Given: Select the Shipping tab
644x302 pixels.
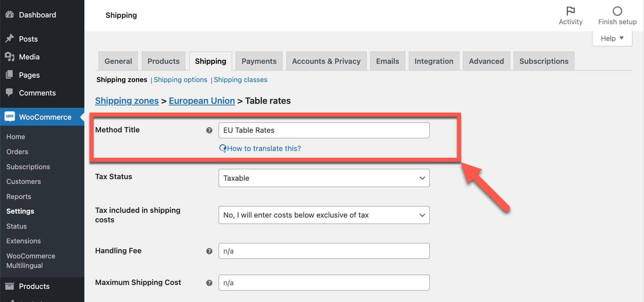Looking at the screenshot, I should coord(211,61).
